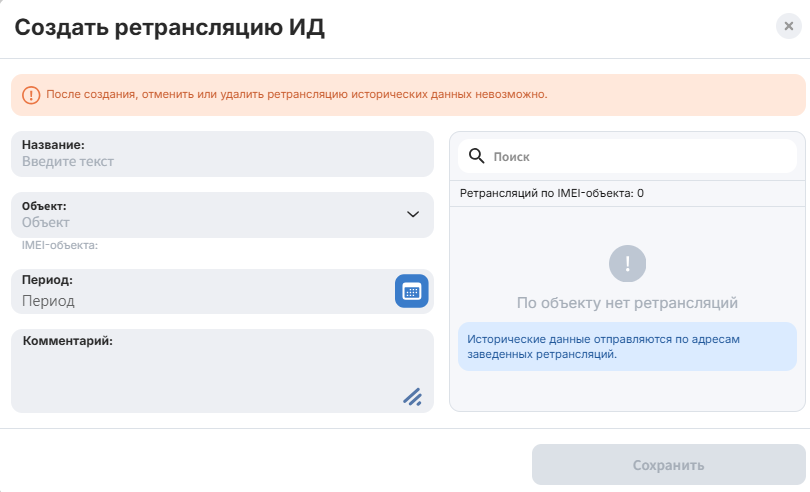
Task: Click inside the Комментарий text area
Action: pyautogui.click(x=222, y=371)
